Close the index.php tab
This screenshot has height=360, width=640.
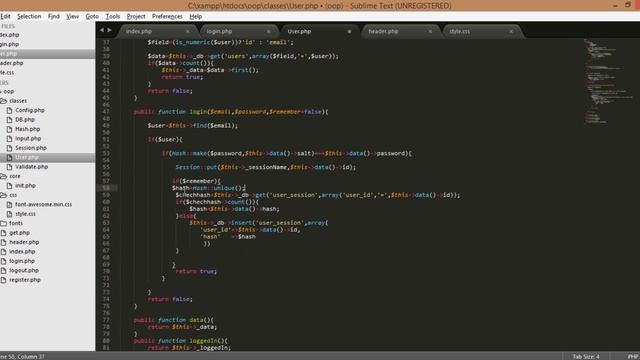(x=187, y=31)
